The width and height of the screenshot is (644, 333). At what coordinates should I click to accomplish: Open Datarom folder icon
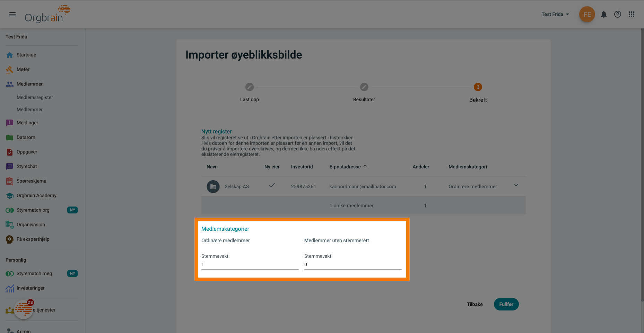pyautogui.click(x=10, y=137)
